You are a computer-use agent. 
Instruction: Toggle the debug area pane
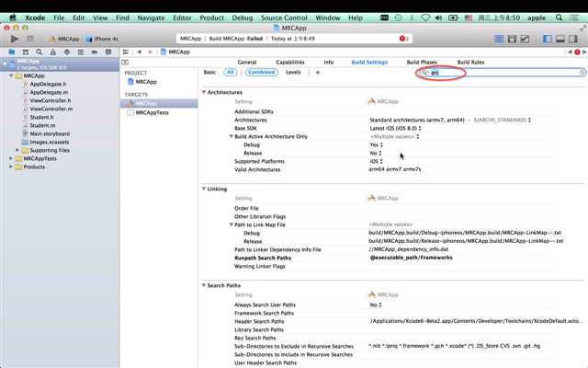[x=560, y=39]
